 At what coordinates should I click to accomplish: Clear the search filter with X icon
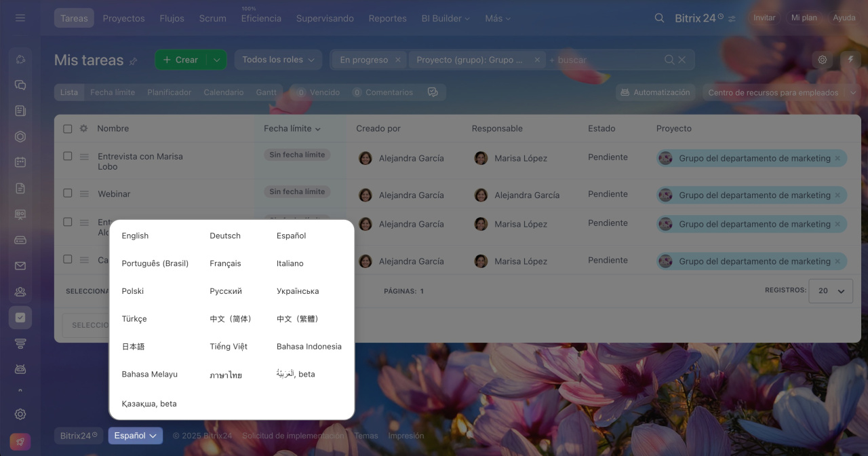(x=682, y=60)
